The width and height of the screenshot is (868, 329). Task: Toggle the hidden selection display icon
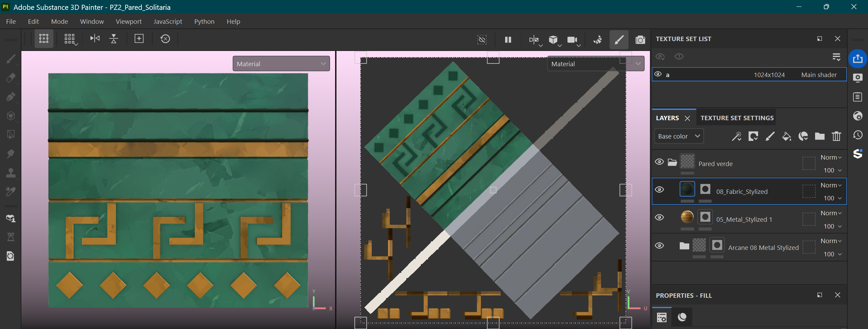482,40
